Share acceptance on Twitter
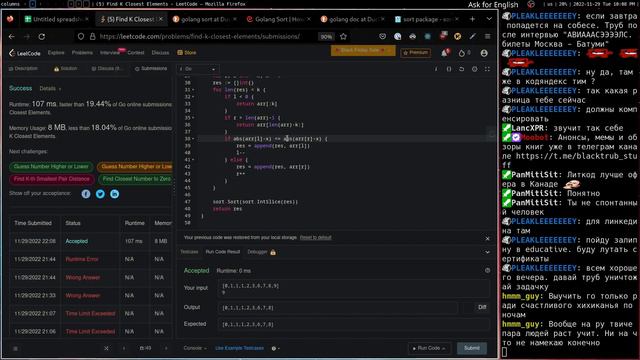 click(100, 194)
